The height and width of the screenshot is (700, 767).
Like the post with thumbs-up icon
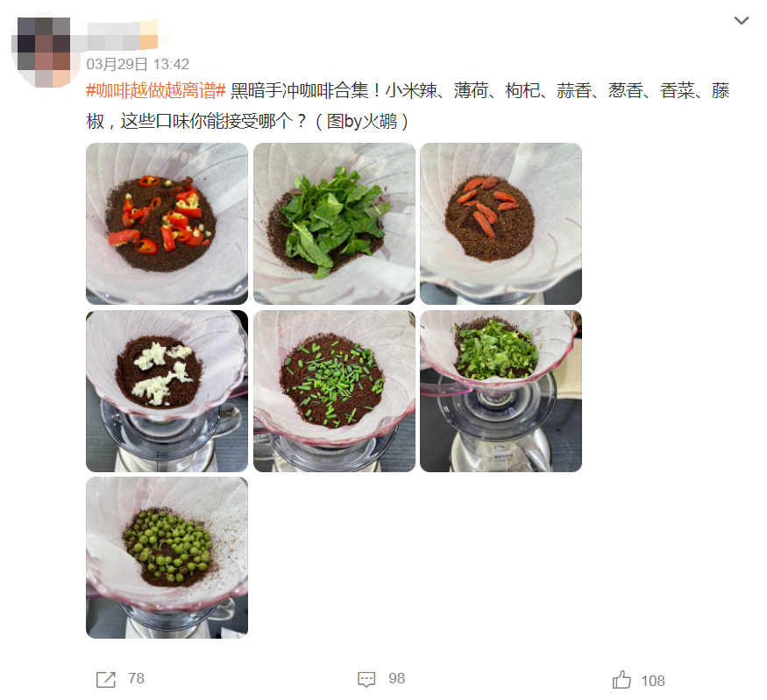(x=621, y=680)
